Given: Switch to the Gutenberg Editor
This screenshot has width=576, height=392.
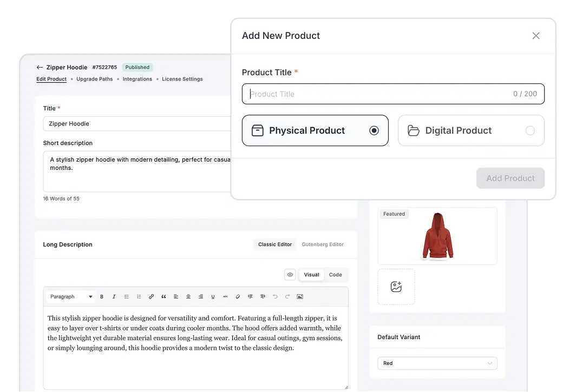Looking at the screenshot, I should (x=323, y=244).
